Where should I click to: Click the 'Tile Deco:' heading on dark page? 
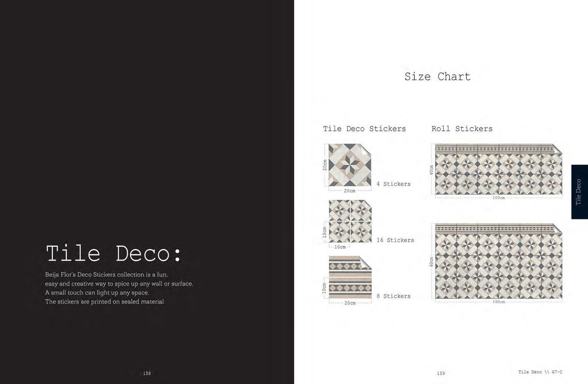(114, 253)
